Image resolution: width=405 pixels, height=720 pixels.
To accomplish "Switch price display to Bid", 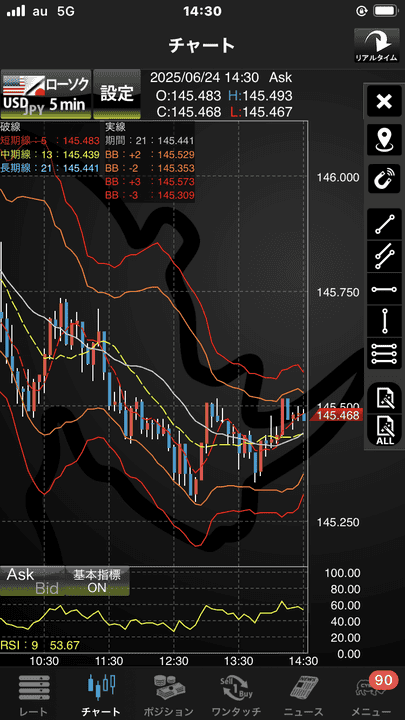I will click(47, 588).
